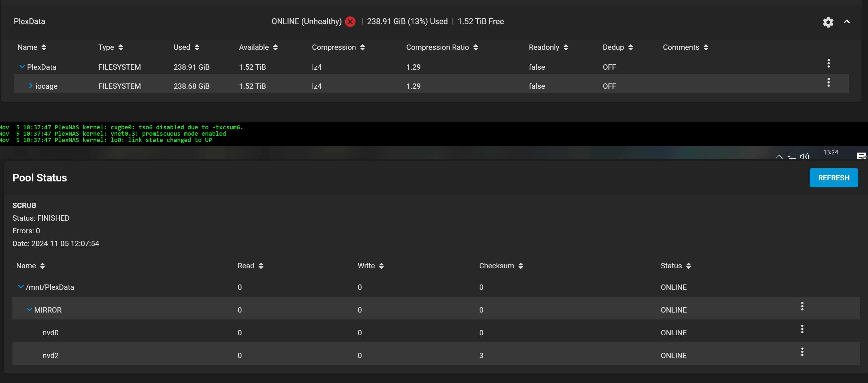The image size is (868, 383).
Task: Sort pool status by Write errors
Action: pos(371,266)
